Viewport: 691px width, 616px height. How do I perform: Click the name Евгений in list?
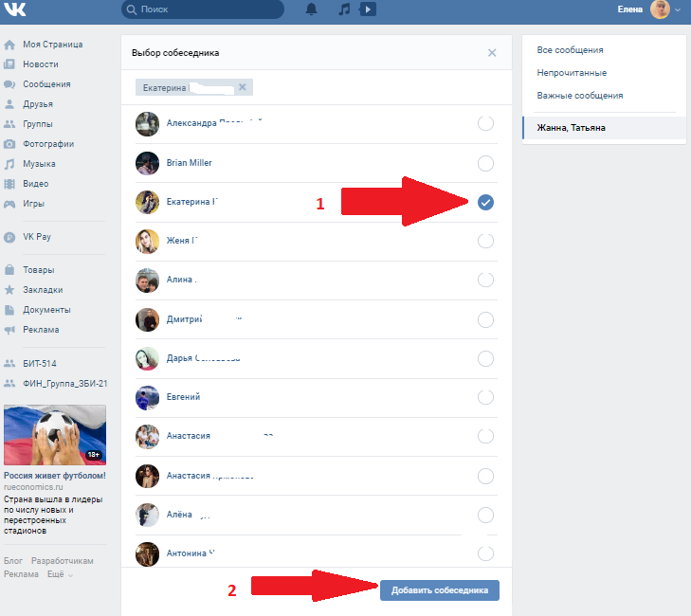(x=183, y=397)
